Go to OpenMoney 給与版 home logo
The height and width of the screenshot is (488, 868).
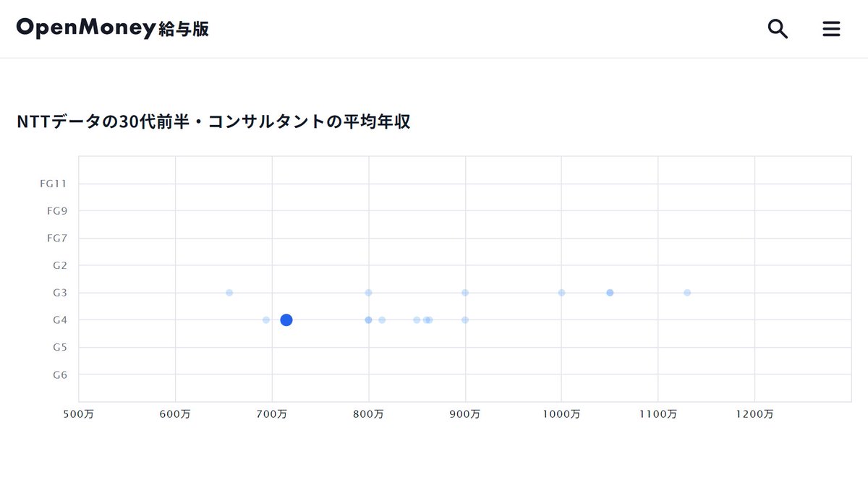click(112, 28)
